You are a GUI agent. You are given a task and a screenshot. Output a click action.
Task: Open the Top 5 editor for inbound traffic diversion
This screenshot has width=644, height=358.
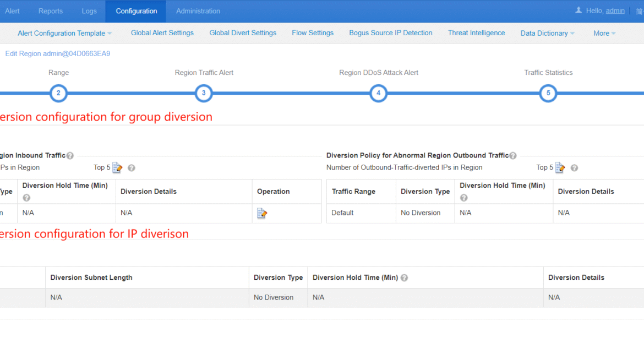click(116, 167)
